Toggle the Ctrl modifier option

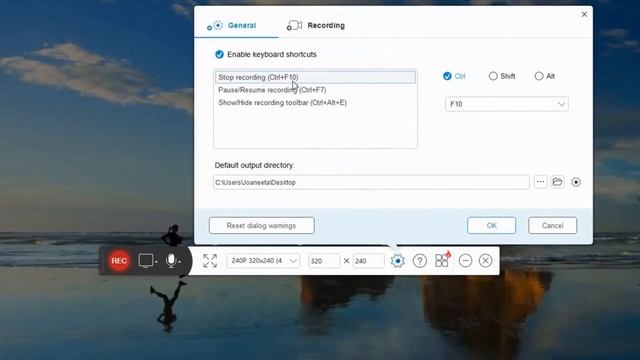pyautogui.click(x=447, y=76)
